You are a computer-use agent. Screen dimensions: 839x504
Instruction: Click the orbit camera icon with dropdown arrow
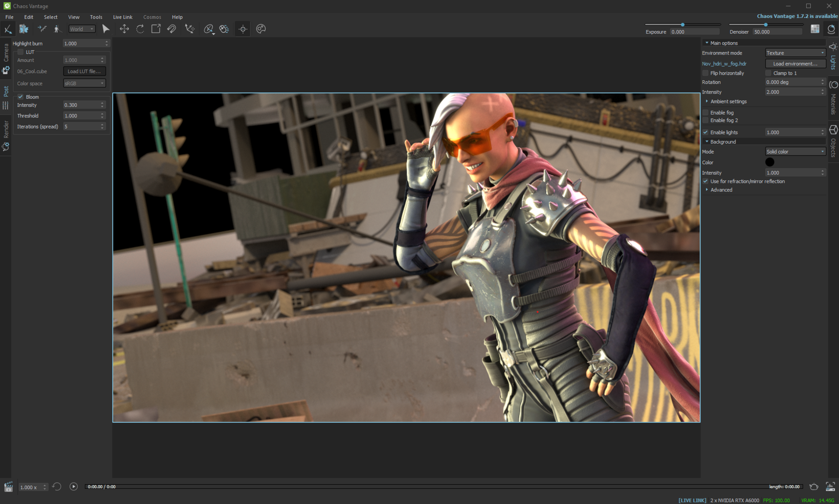coord(209,29)
